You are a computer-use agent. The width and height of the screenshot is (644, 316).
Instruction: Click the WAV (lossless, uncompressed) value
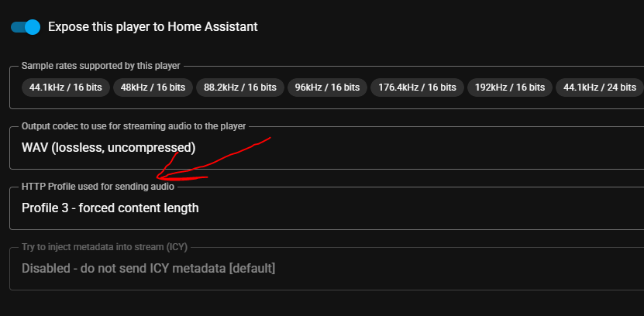pos(108,148)
